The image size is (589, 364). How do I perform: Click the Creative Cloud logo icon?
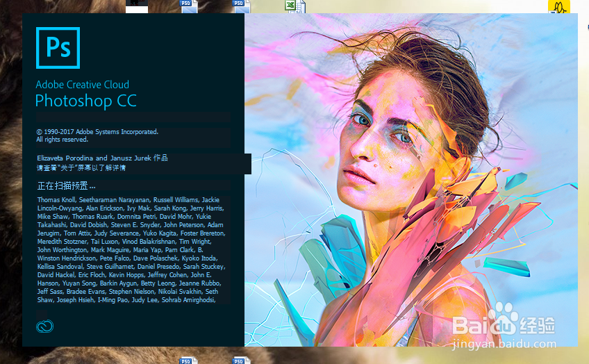[x=44, y=326]
